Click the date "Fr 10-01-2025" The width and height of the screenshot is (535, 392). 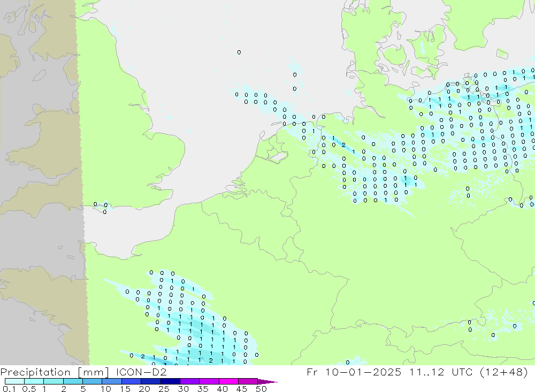354,372
